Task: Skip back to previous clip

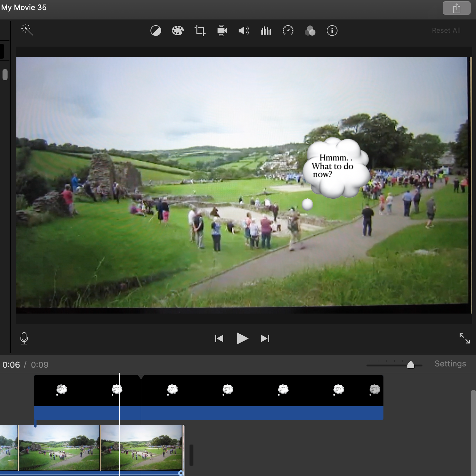Action: coord(219,338)
